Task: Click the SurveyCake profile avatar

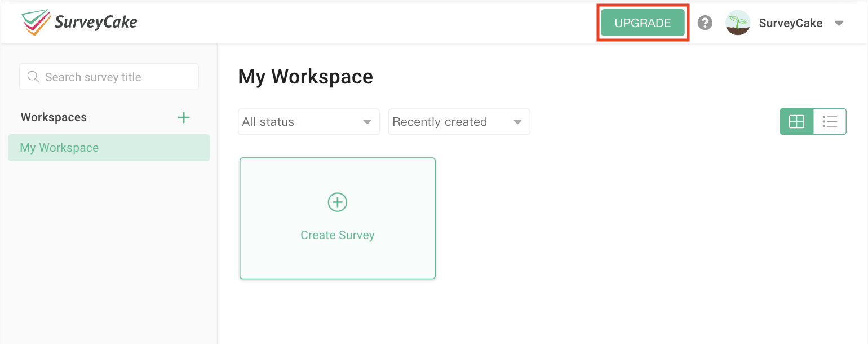Action: tap(738, 23)
